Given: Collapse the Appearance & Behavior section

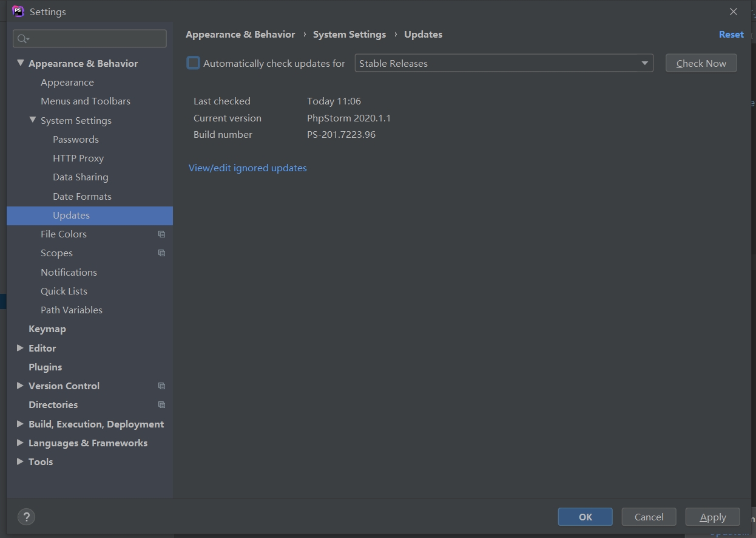Looking at the screenshot, I should [x=21, y=63].
